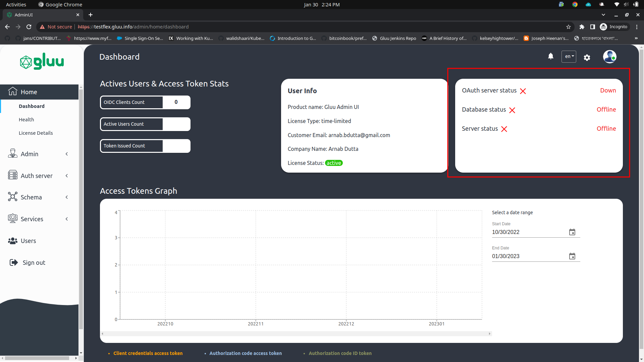Click the Client credentials access token legend

click(148, 353)
